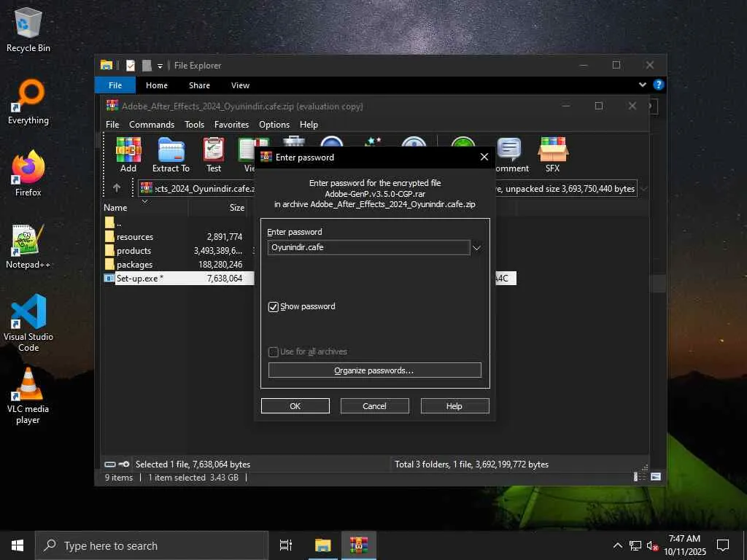Uncheck the Show password checkbox

273,307
